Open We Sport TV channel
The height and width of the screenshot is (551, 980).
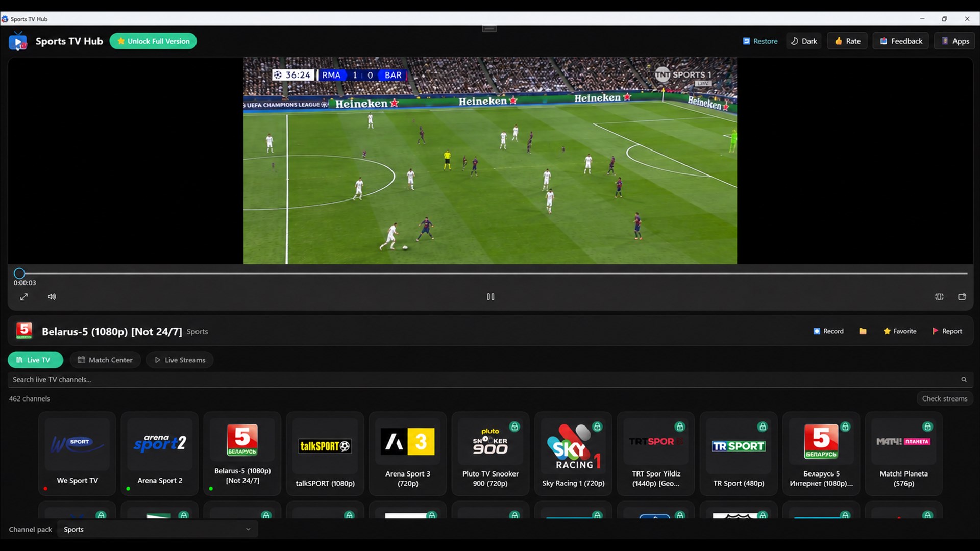(77, 454)
